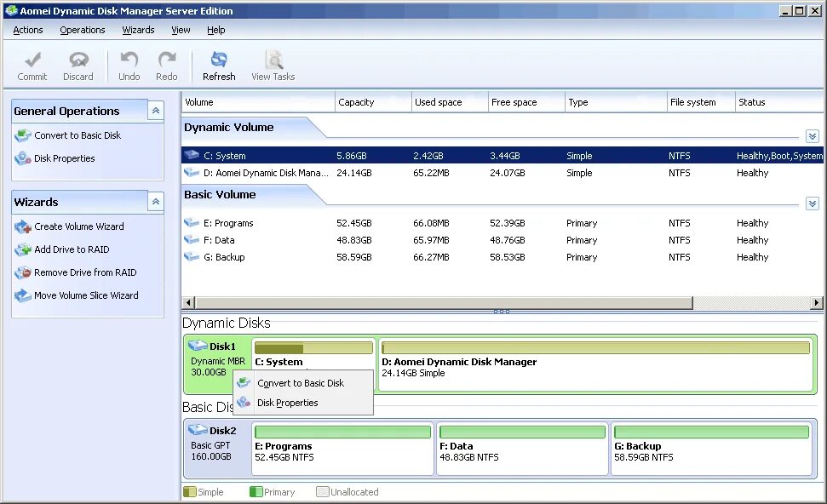Open the View menu
The width and height of the screenshot is (827, 504).
pyautogui.click(x=181, y=30)
